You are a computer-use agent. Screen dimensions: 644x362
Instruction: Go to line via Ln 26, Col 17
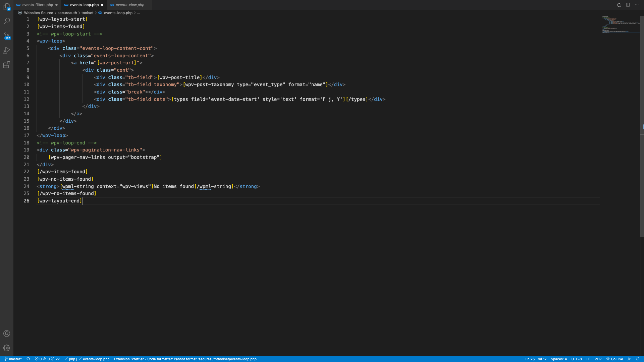[x=536, y=359]
